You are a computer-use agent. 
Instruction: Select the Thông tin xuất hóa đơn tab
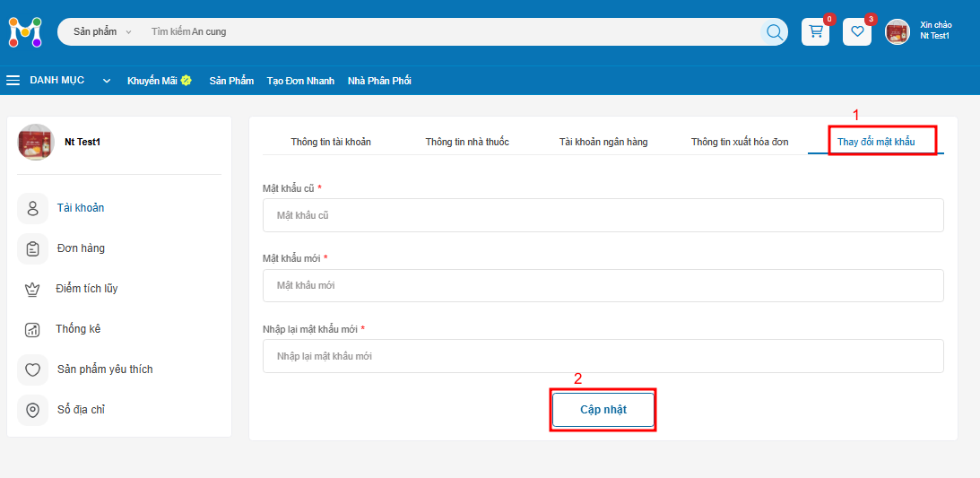tap(740, 142)
